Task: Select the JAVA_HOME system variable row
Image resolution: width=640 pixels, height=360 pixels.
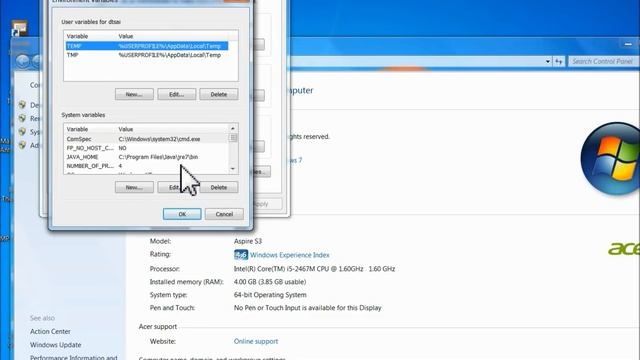Action: (x=147, y=157)
